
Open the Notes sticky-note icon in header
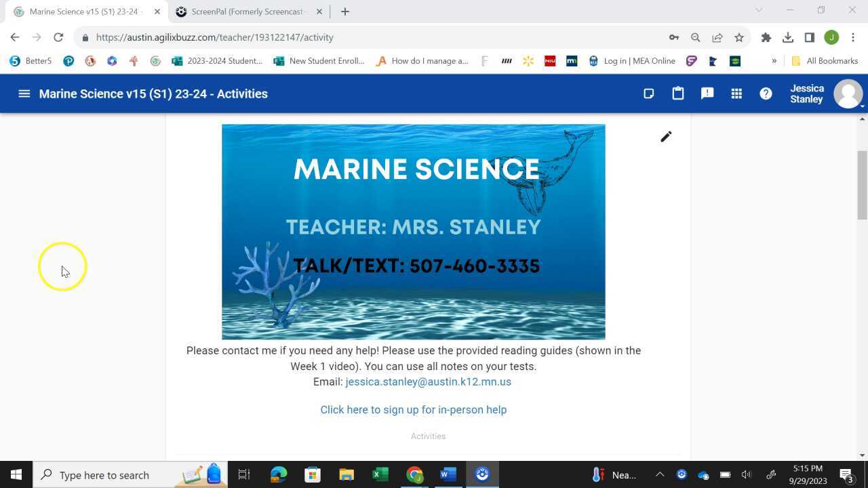click(x=648, y=93)
